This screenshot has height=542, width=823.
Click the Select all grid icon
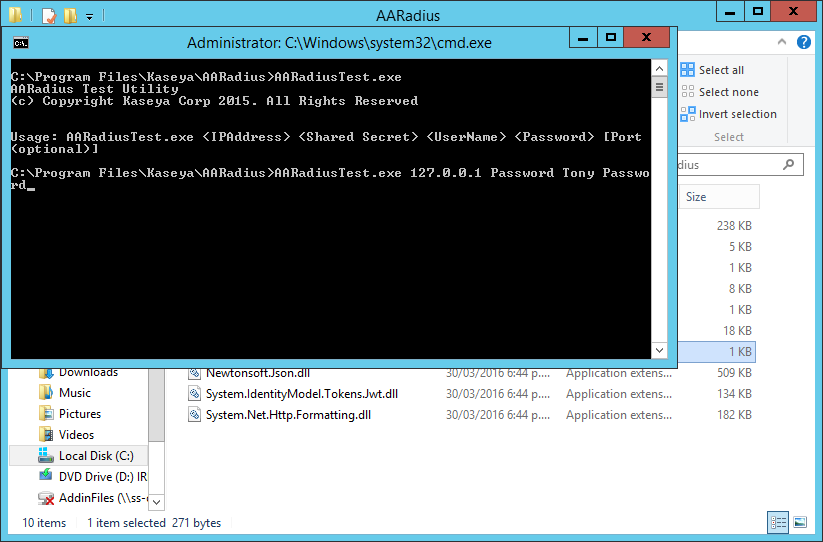(x=688, y=70)
